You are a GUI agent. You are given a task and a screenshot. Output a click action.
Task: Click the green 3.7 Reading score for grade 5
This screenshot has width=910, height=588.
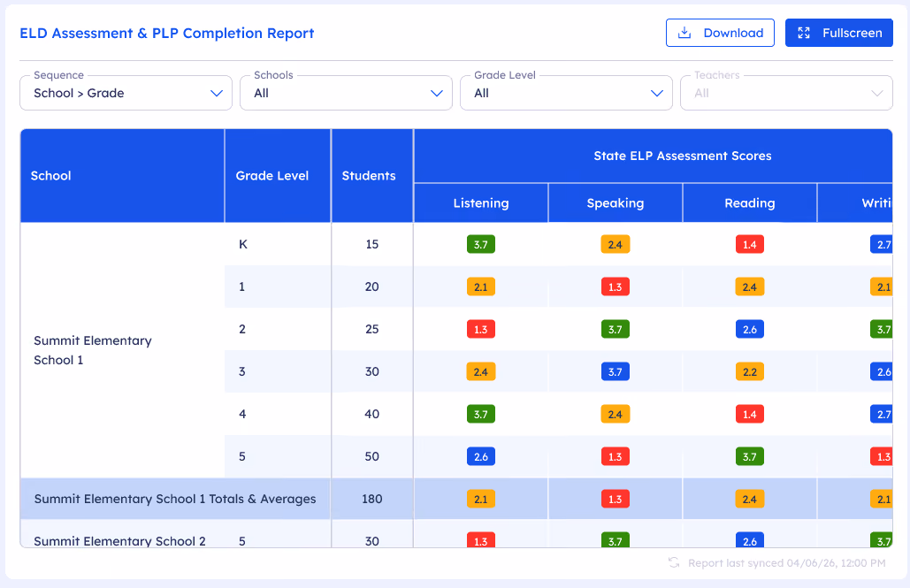[x=749, y=456]
